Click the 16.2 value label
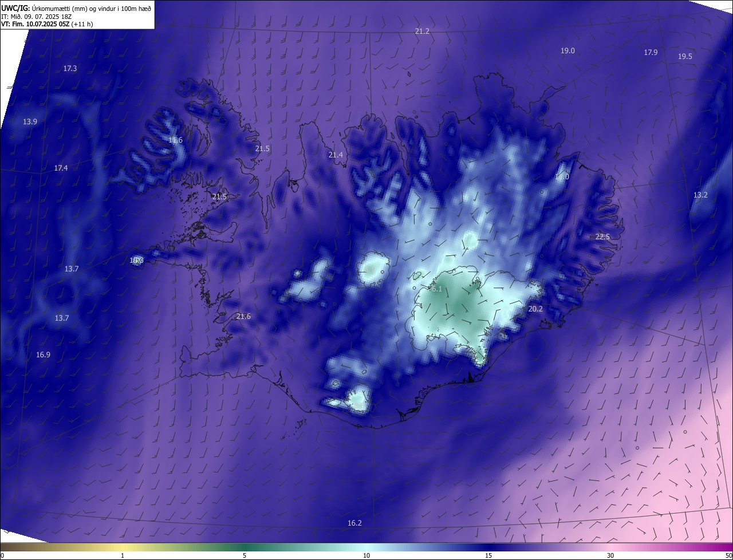733x560 pixels. (x=354, y=523)
